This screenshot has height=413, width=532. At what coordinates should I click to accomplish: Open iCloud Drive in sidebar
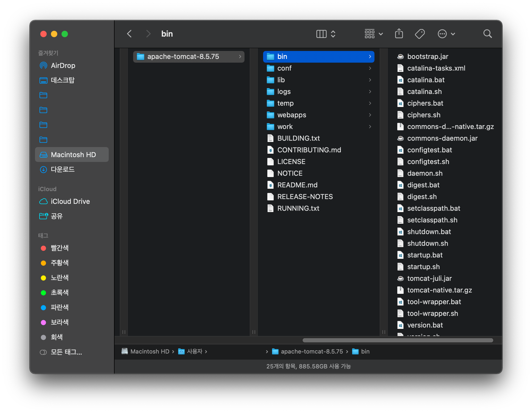pyautogui.click(x=70, y=201)
